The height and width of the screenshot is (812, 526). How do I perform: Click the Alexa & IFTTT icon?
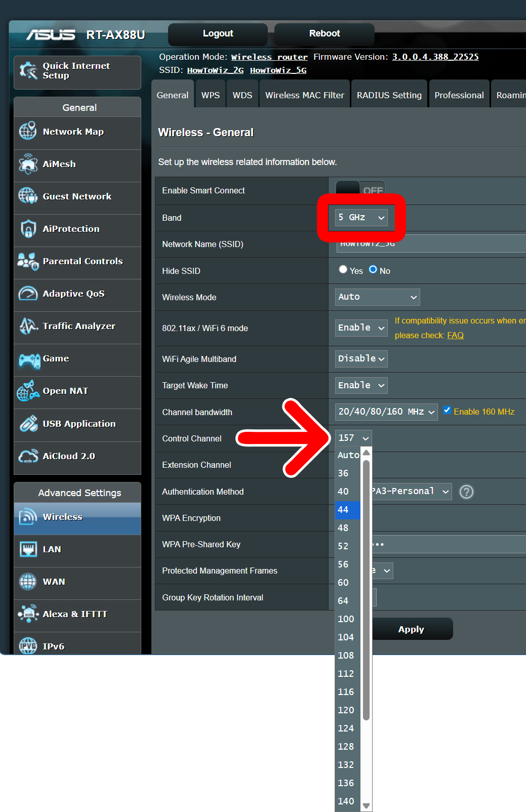pos(28,614)
